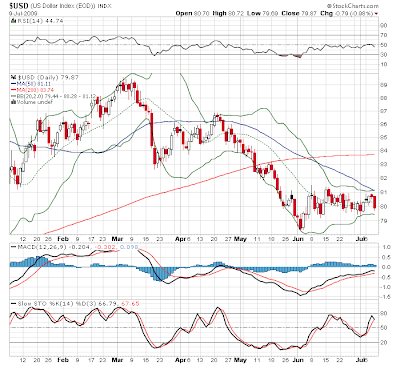The height and width of the screenshot is (365, 400).
Task: Click the red down arrow beside Chg
Action: click(x=377, y=14)
